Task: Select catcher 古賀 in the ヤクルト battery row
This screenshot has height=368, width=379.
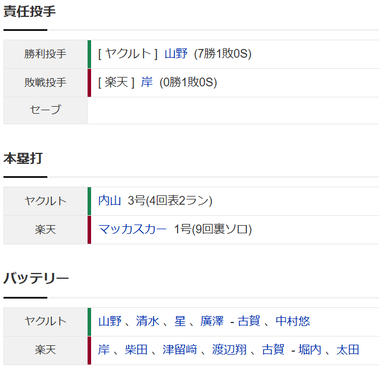Action: 249,321
